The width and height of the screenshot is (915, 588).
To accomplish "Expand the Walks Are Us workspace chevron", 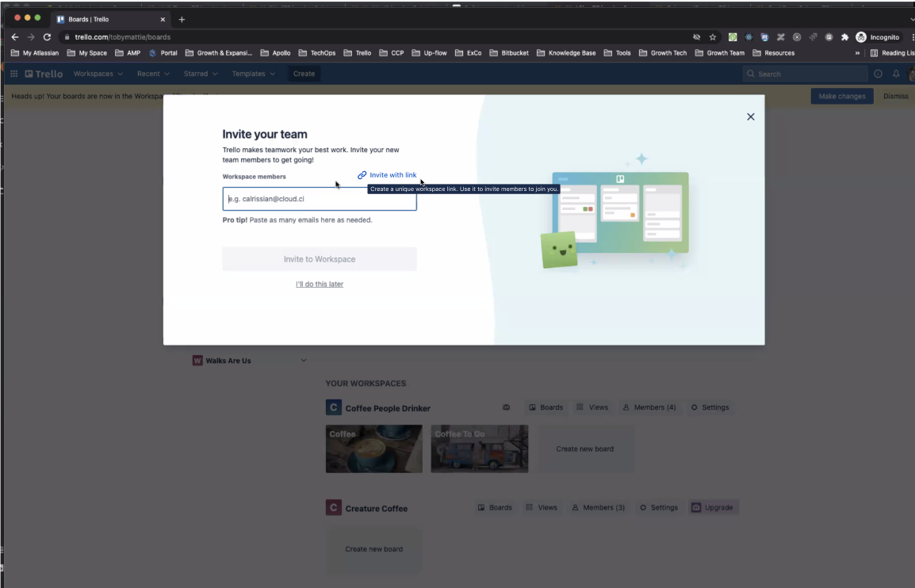I will (x=303, y=361).
